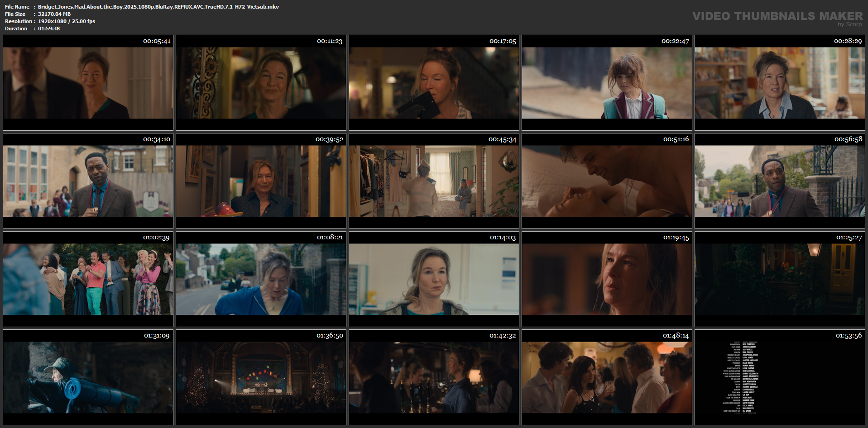Select the thumbnail at 00:11:23
This screenshot has width=868, height=428.
click(x=261, y=83)
